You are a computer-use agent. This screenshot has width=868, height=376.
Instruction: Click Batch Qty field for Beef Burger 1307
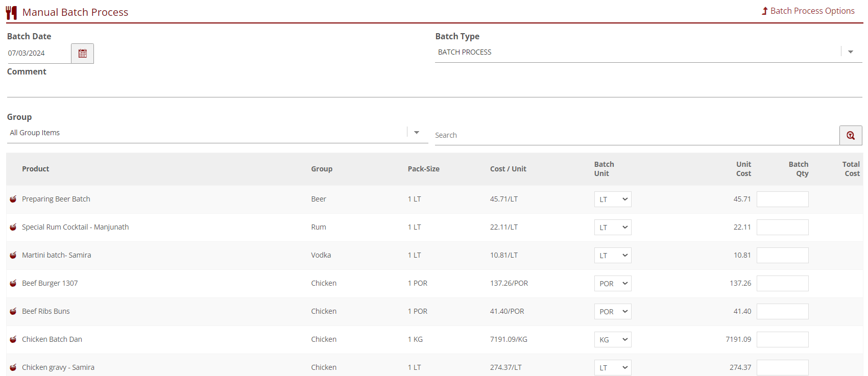pyautogui.click(x=782, y=284)
